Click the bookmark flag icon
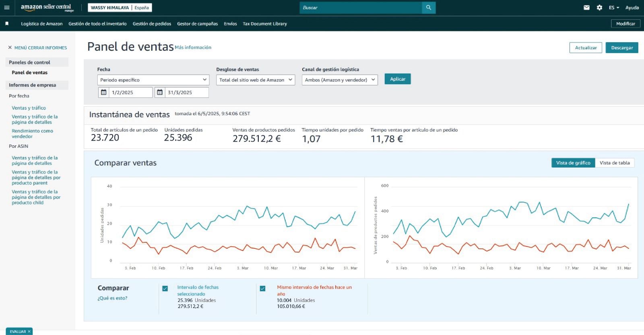 (7, 24)
